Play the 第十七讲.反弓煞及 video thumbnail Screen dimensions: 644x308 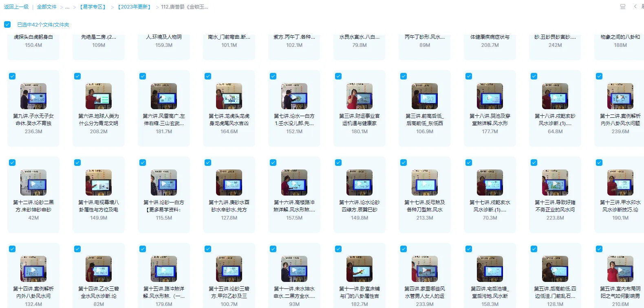pos(425,183)
